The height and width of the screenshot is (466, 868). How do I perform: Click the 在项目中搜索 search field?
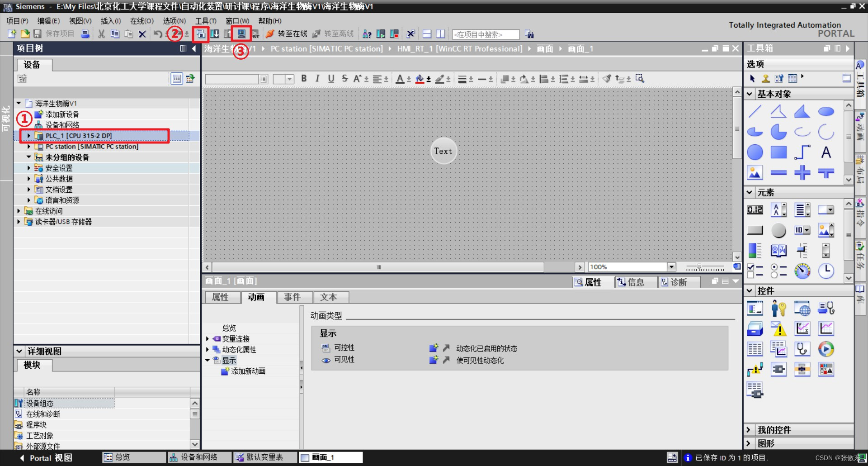click(486, 34)
